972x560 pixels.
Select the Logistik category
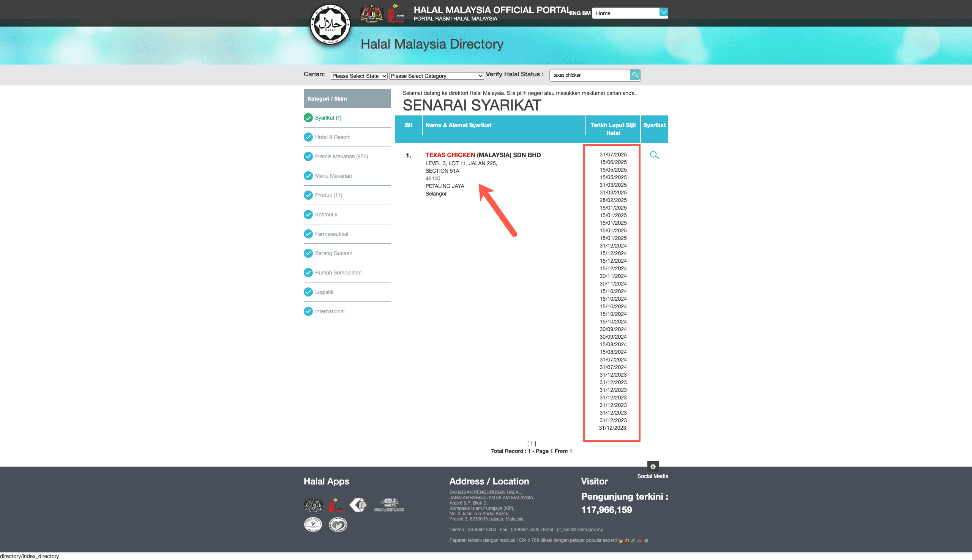pyautogui.click(x=324, y=292)
